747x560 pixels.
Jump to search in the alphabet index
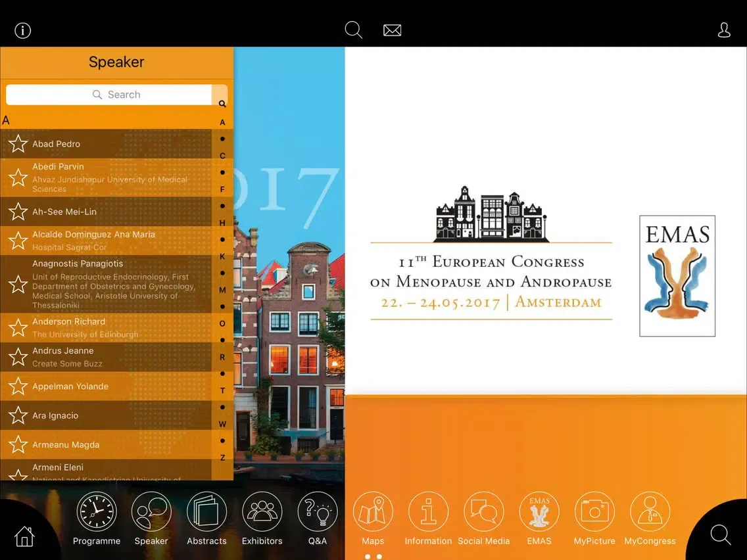click(222, 104)
